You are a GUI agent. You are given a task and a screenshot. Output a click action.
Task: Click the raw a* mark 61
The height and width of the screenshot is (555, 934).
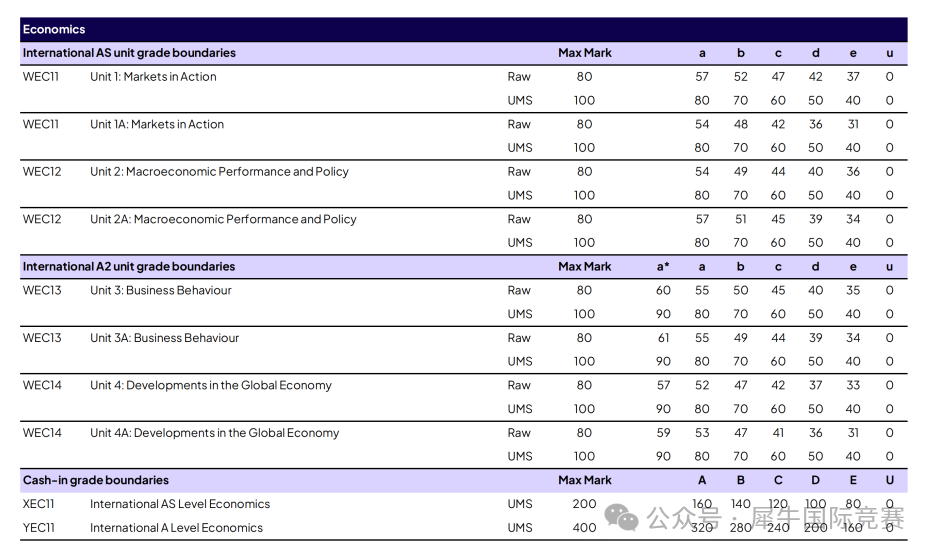click(663, 338)
